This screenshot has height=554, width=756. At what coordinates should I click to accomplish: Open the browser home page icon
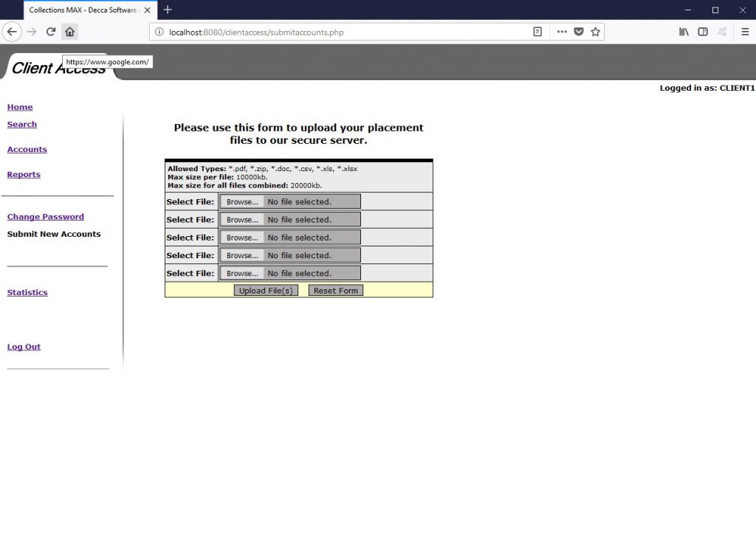70,32
